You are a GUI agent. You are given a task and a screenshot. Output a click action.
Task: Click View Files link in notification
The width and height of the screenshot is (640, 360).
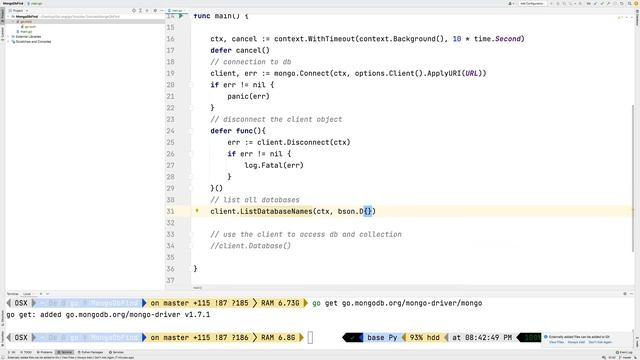(556, 342)
